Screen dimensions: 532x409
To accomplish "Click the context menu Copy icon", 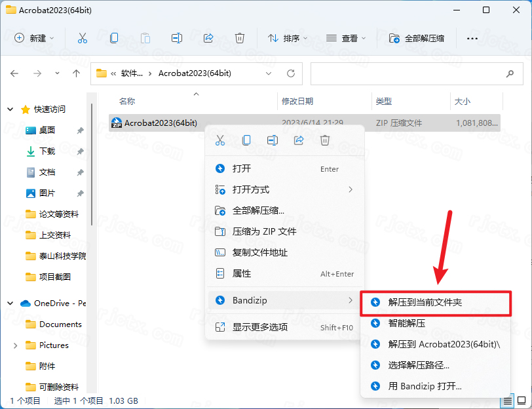I will [x=246, y=140].
